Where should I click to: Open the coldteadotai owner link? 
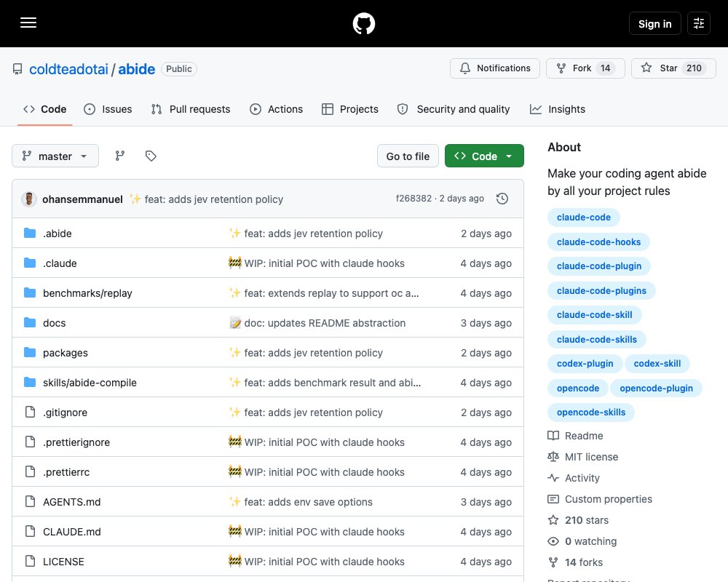[x=68, y=69]
